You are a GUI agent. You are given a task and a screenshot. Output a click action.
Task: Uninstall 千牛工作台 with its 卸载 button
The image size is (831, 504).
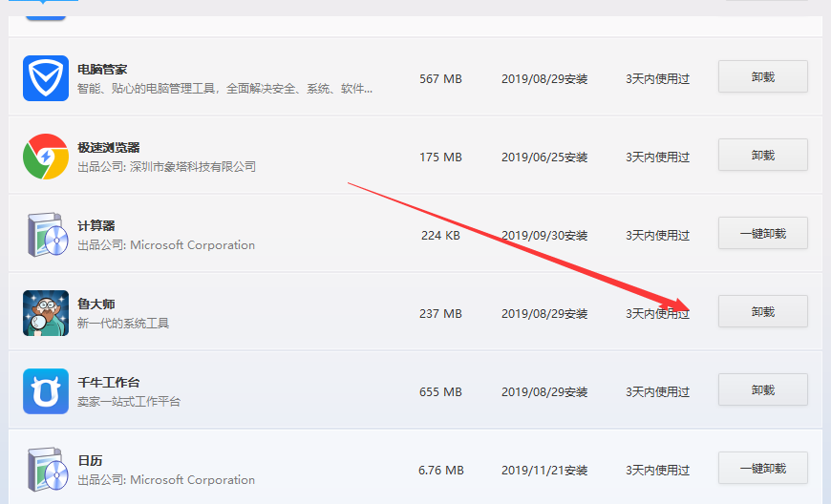[762, 389]
